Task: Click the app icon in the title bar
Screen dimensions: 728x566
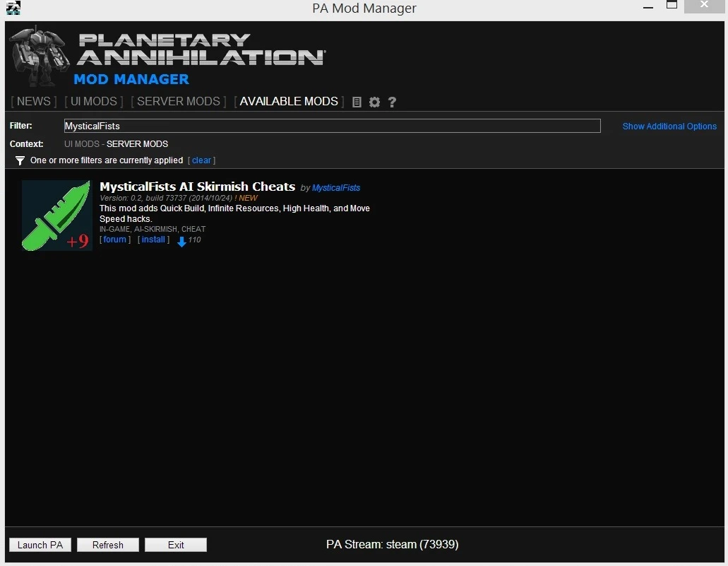Action: click(12, 8)
